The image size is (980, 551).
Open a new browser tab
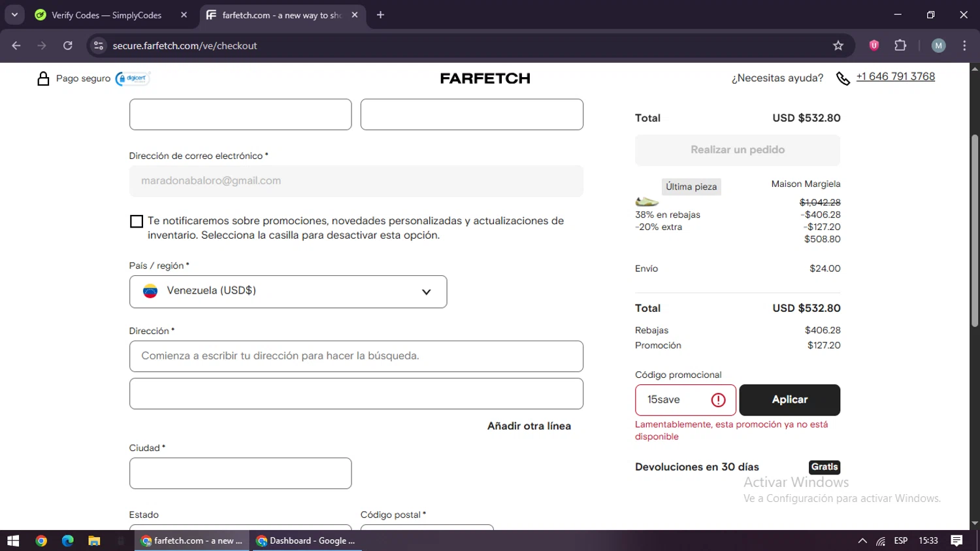point(380,15)
